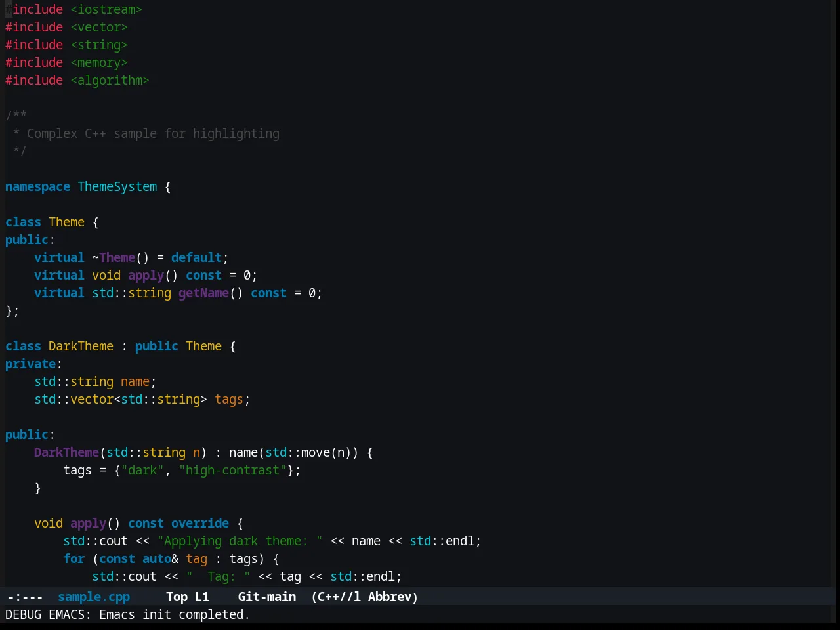Click the sample.cpp buffer name in the mode line

pyautogui.click(x=94, y=597)
